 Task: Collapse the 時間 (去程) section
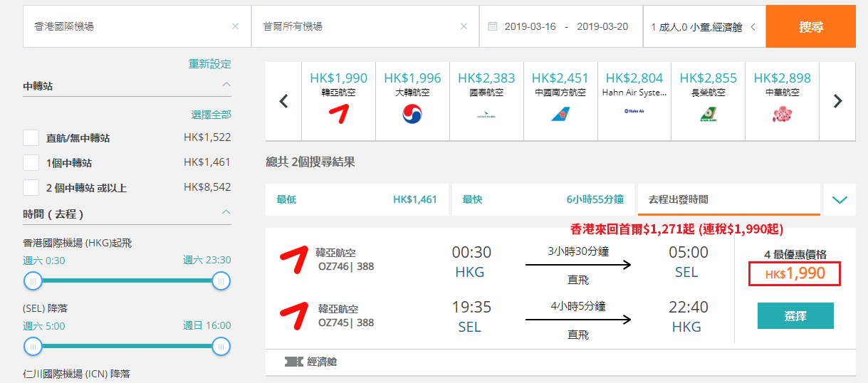tap(226, 212)
